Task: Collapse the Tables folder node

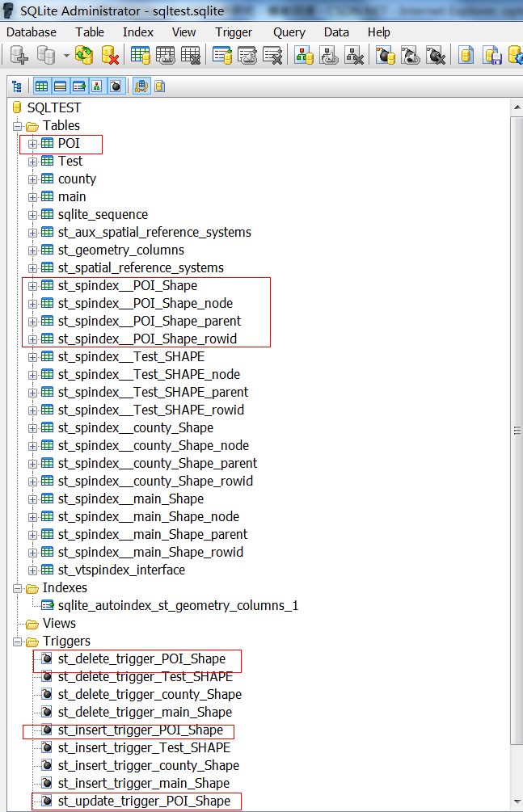Action: (x=18, y=126)
